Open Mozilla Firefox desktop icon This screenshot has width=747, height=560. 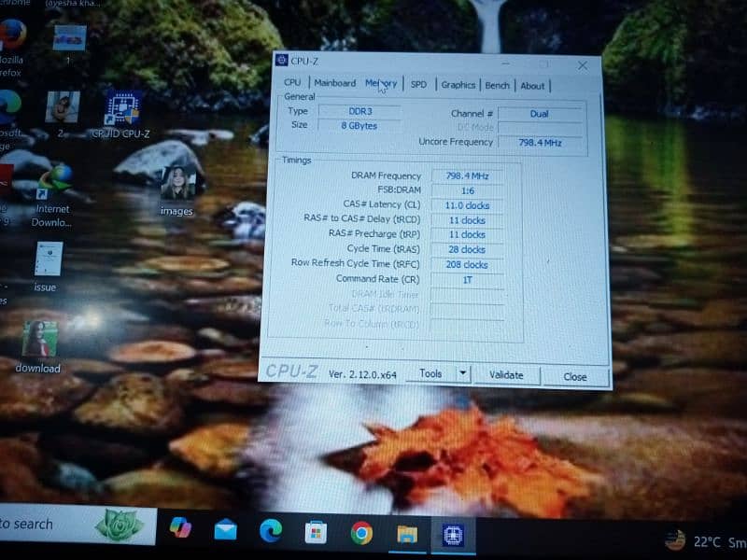pyautogui.click(x=11, y=35)
